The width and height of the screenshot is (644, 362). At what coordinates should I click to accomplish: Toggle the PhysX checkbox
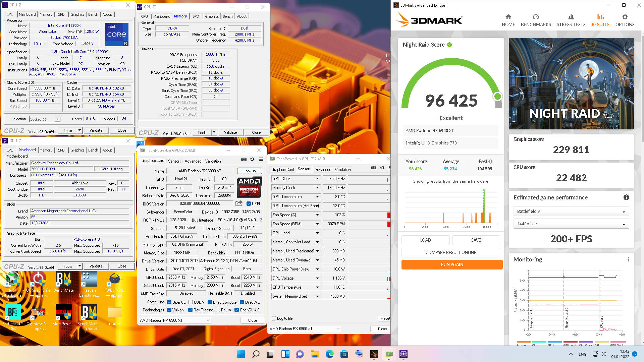[218, 310]
